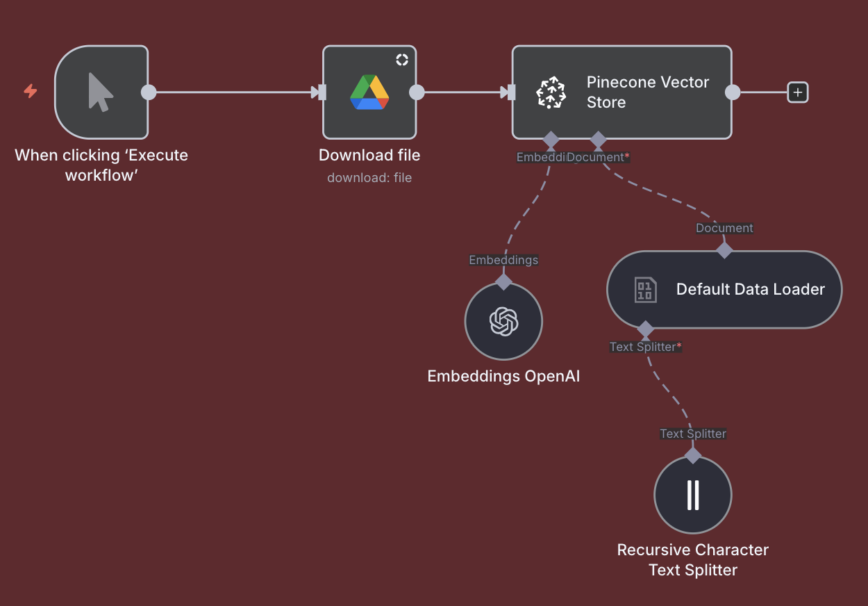Click the Default Data Loader label

[x=750, y=290]
